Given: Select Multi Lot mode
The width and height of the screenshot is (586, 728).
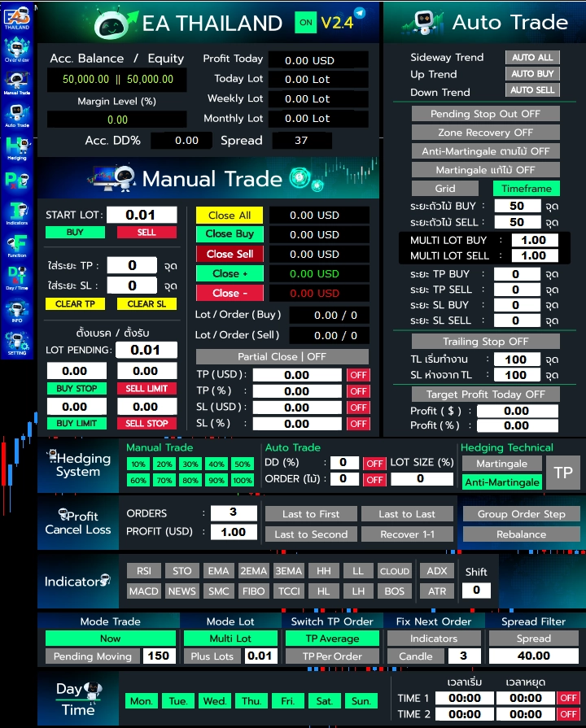Looking at the screenshot, I should point(230,639).
